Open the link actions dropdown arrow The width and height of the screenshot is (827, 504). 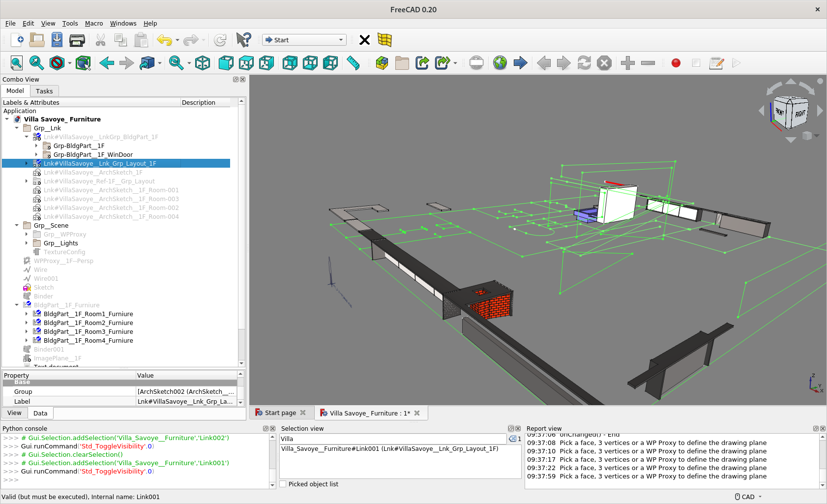click(455, 63)
